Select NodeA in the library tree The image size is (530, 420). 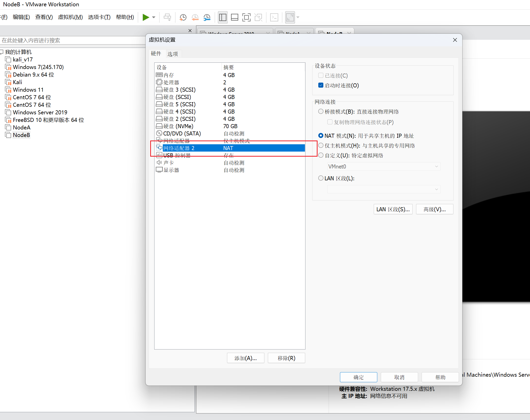[22, 128]
